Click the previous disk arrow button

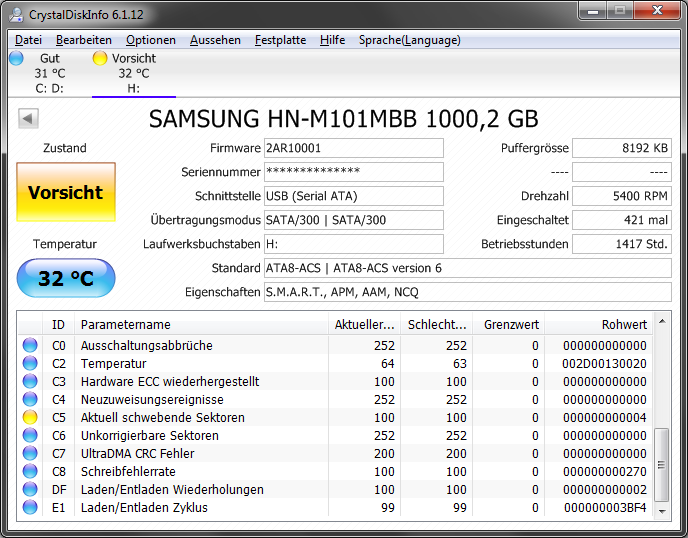(x=29, y=118)
